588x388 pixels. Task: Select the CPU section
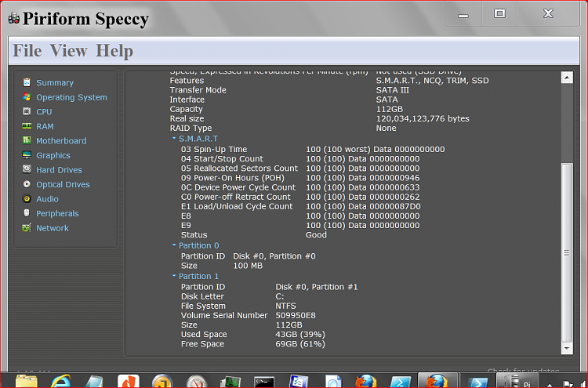pyautogui.click(x=44, y=112)
